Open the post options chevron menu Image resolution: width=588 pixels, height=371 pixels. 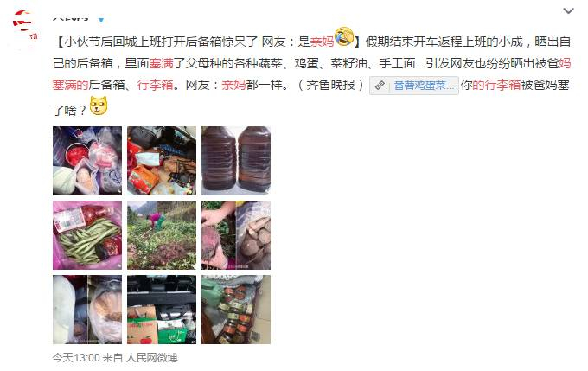pos(568,11)
